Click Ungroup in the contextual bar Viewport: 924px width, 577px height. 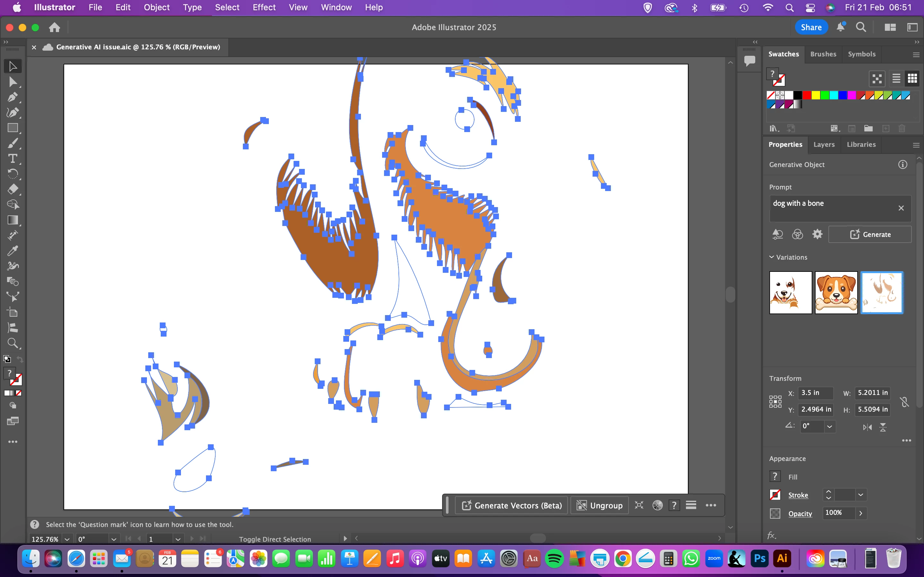[599, 505]
